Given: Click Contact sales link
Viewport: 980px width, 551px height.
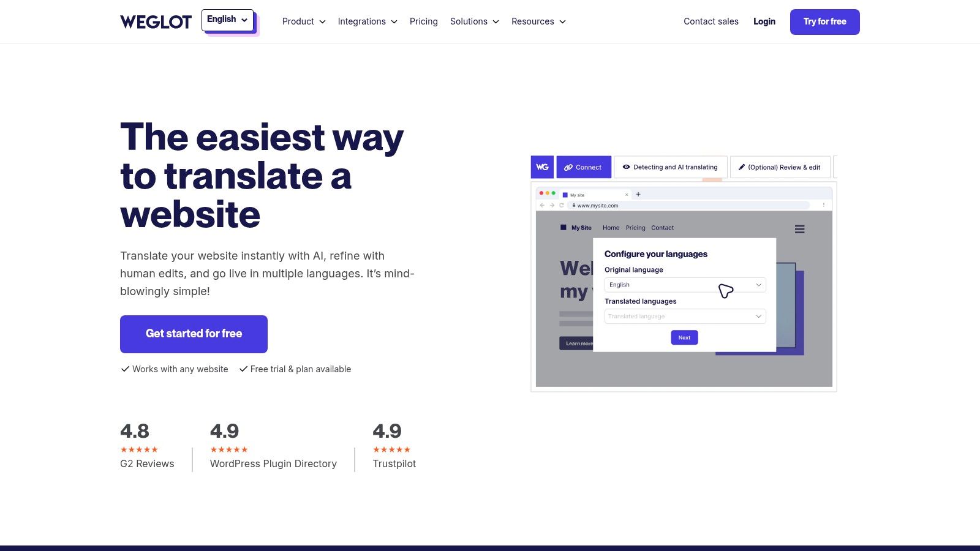Looking at the screenshot, I should click(711, 21).
